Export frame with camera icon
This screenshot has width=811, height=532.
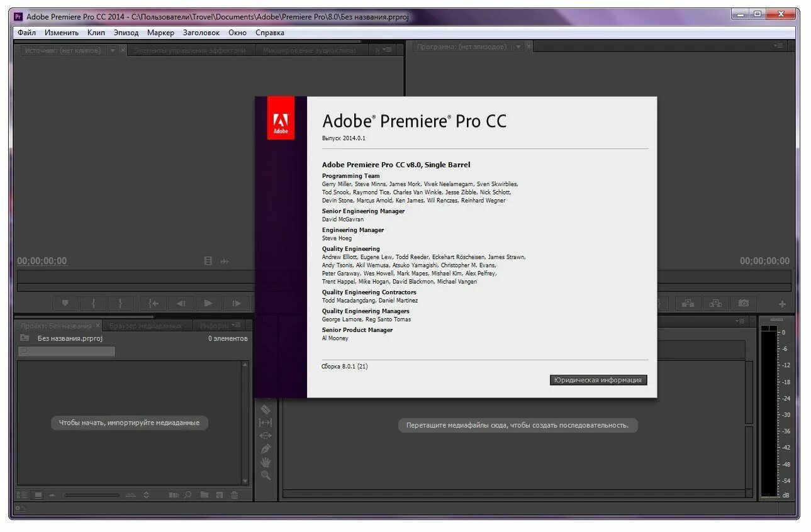pyautogui.click(x=744, y=303)
